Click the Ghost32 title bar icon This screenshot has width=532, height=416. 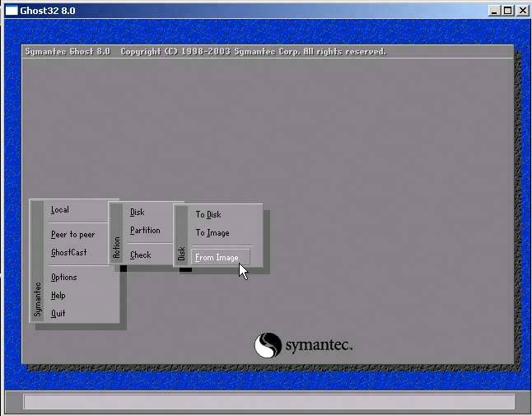pyautogui.click(x=11, y=11)
